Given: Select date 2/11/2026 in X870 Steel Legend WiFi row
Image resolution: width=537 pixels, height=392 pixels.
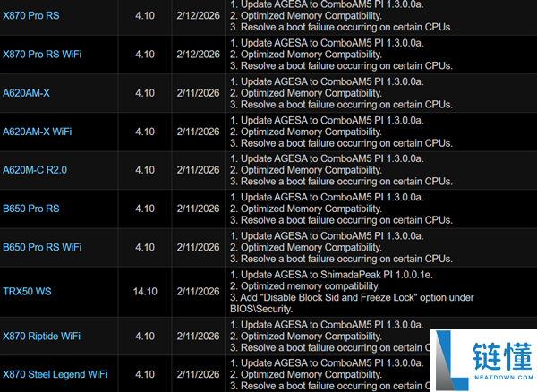Looking at the screenshot, I should click(199, 374).
